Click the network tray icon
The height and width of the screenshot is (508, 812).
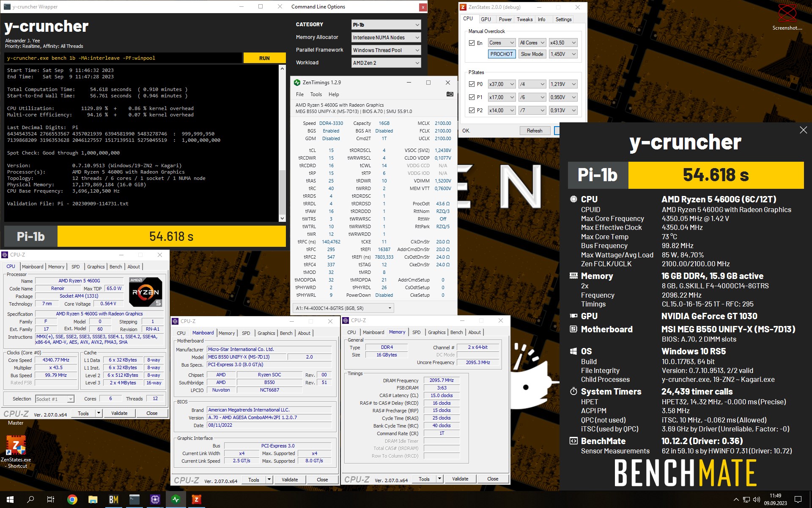(x=746, y=500)
